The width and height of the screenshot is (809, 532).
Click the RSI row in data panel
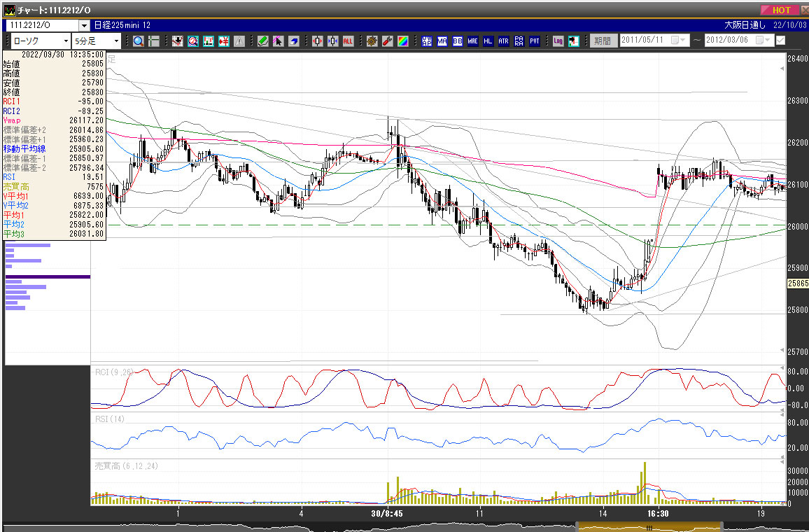click(54, 177)
